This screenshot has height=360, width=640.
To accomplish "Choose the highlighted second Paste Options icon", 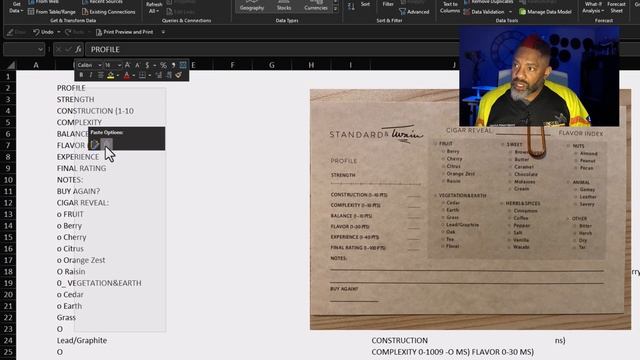I will pyautogui.click(x=107, y=144).
